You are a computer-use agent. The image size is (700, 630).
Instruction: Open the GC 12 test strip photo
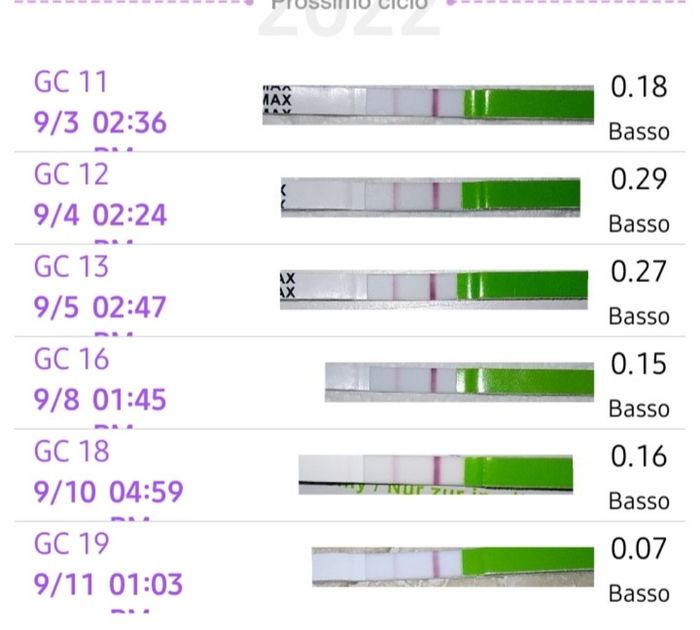[x=431, y=196]
